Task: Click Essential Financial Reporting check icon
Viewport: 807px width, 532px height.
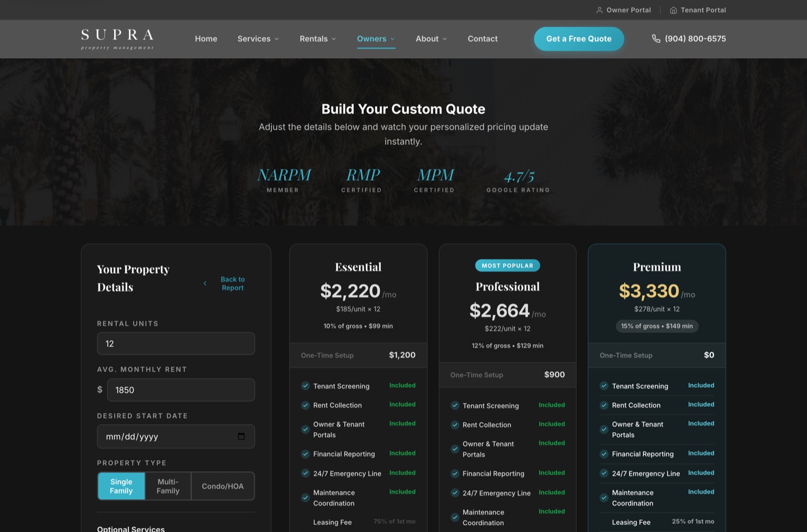Action: (x=306, y=454)
